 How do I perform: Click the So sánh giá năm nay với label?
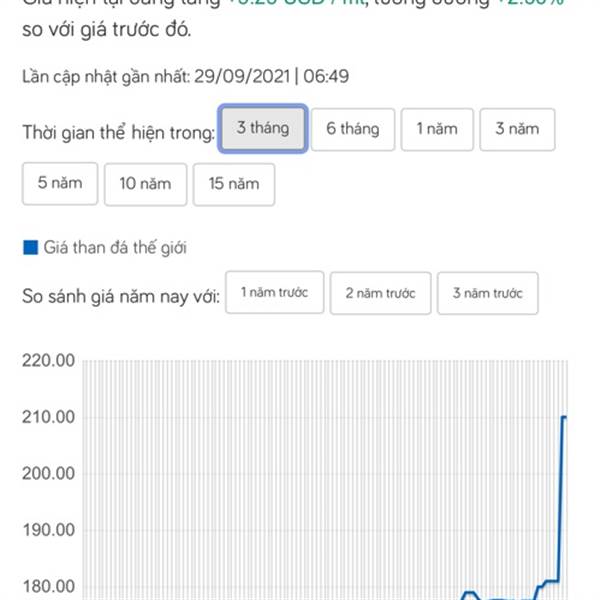pyautogui.click(x=121, y=296)
